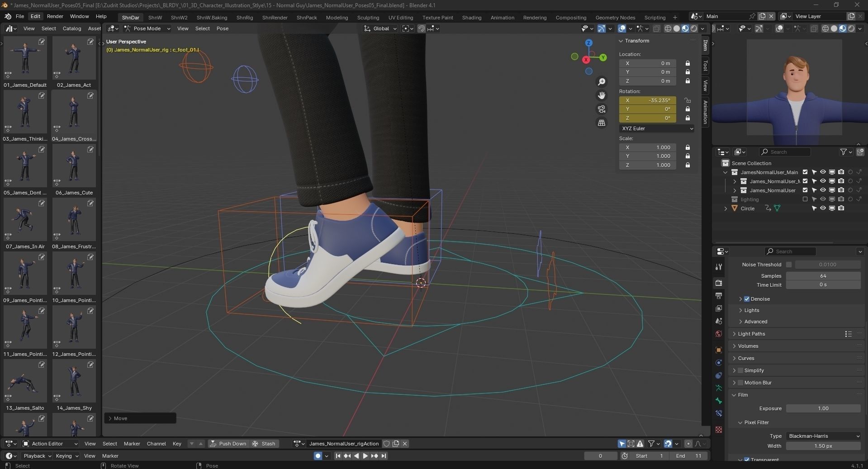
Task: Toggle the Noise Threshold checkbox
Action: (x=789, y=265)
